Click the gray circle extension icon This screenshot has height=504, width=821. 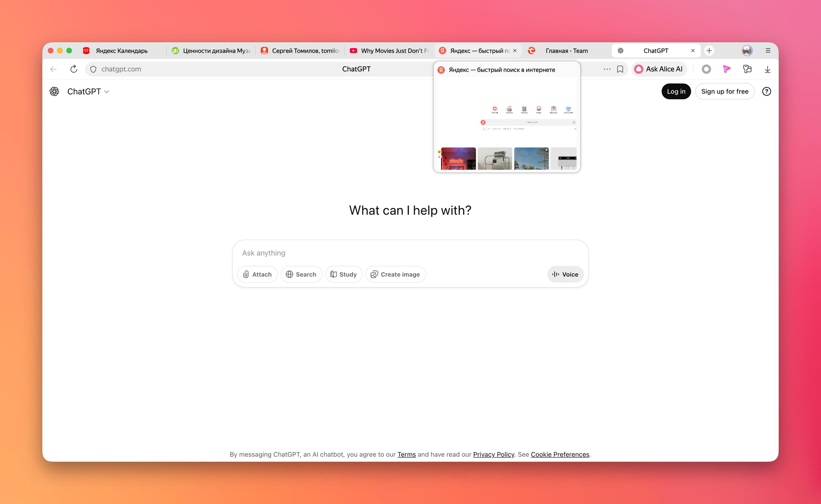(x=706, y=69)
